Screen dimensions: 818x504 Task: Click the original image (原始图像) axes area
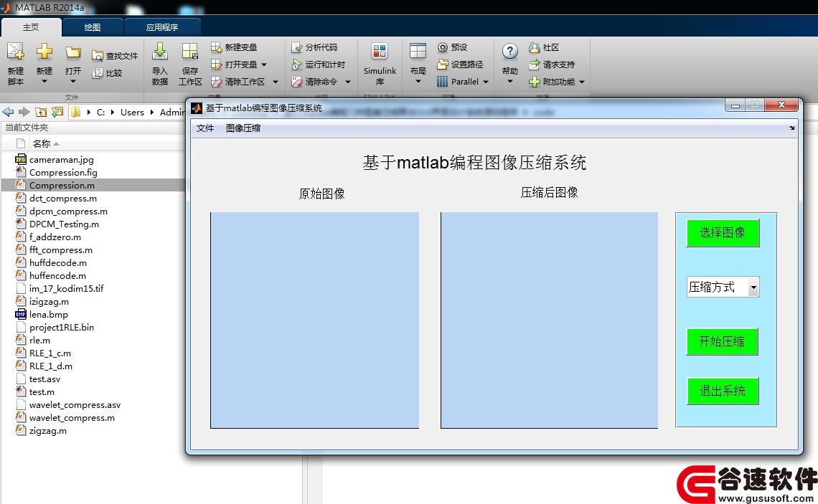click(314, 320)
